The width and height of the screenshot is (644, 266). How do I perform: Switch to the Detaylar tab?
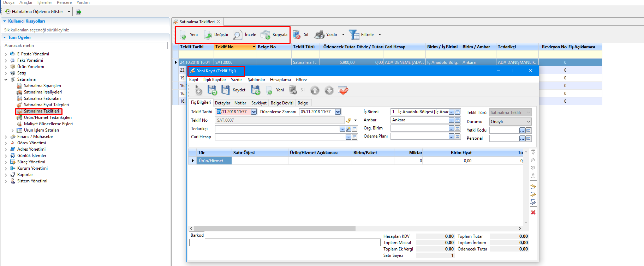coord(222,103)
